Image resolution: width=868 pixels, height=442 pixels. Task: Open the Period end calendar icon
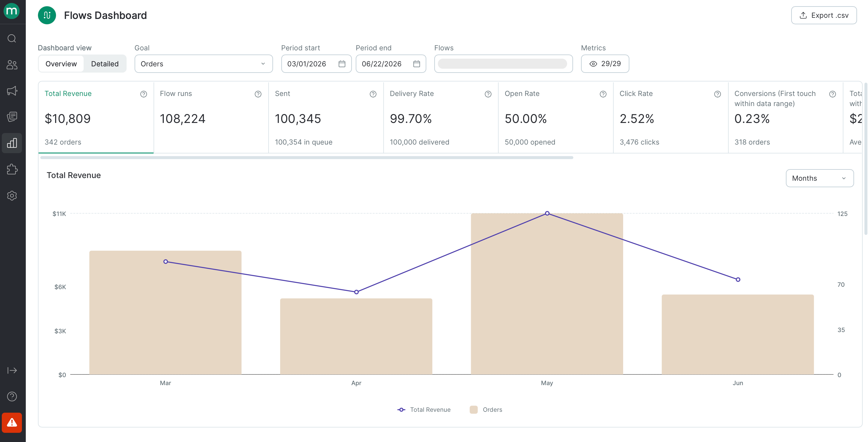tap(417, 64)
